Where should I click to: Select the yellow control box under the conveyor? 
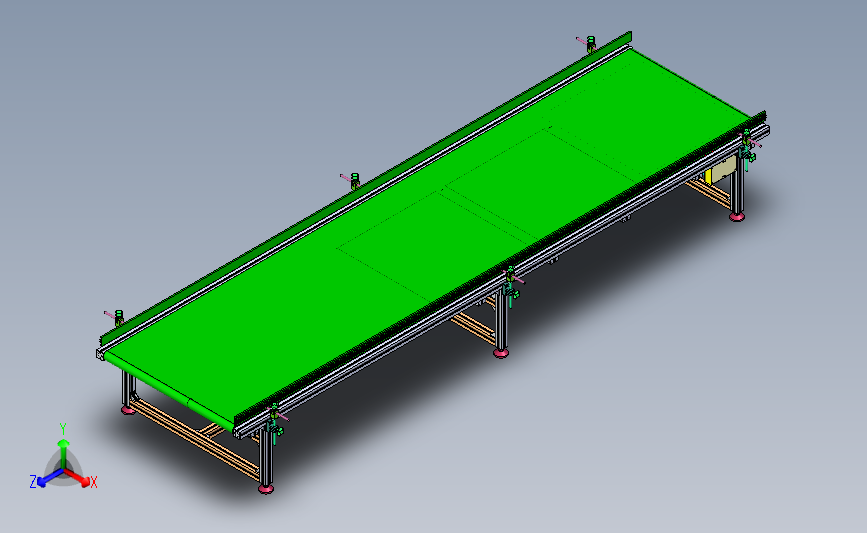[720, 170]
